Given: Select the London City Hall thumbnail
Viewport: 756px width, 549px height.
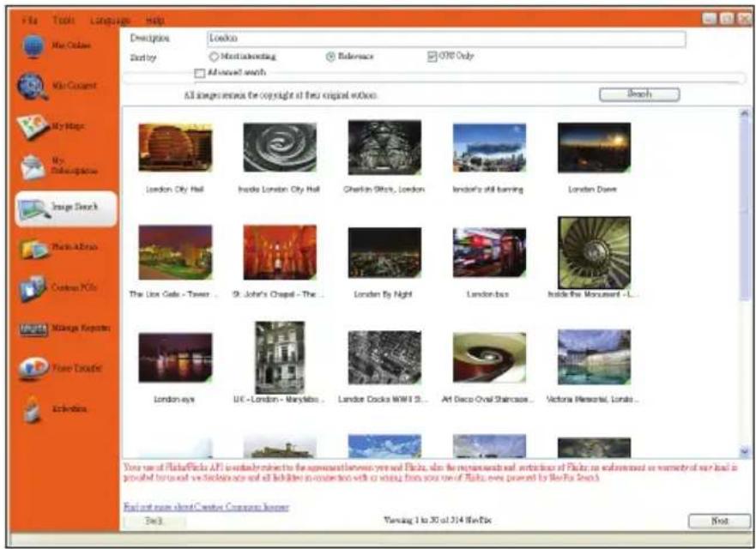Looking at the screenshot, I should [175, 148].
